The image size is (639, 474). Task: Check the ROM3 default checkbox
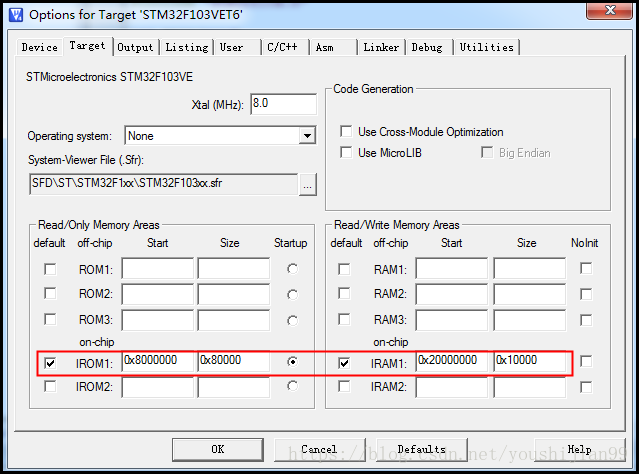pos(50,319)
